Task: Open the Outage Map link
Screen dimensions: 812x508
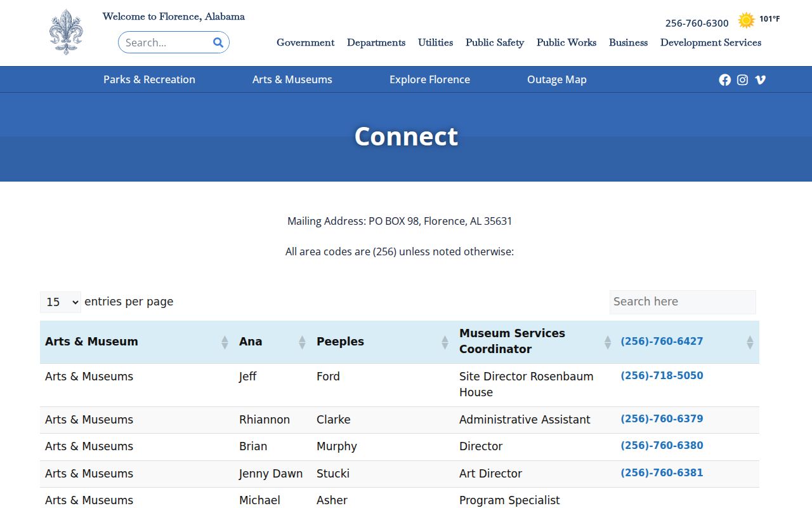Action: [557, 79]
